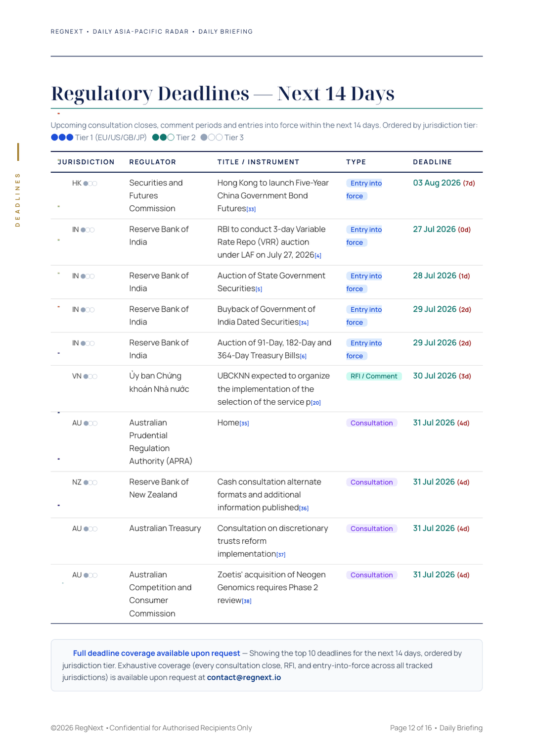Click the DEADLINE column header
This screenshot has height=756, width=534.
pos(433,162)
